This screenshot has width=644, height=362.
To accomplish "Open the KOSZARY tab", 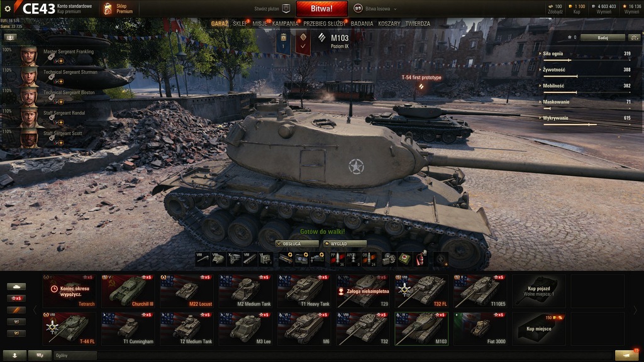I will [389, 24].
